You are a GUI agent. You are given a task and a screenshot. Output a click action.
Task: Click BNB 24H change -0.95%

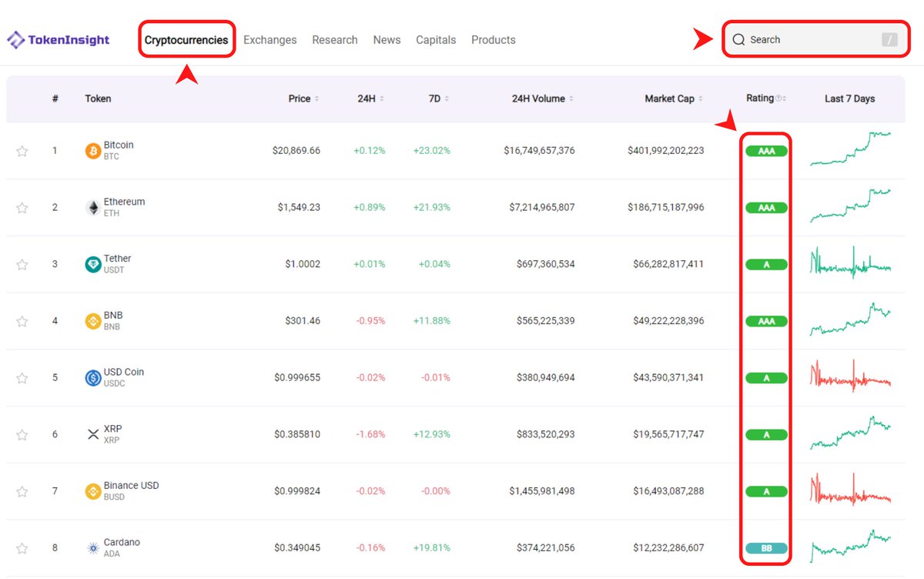coord(370,321)
